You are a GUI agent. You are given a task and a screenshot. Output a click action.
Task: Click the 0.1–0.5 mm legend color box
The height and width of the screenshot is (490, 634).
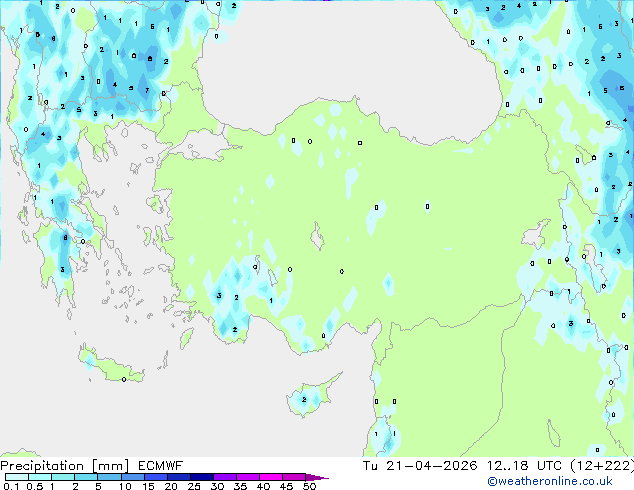pos(17,477)
